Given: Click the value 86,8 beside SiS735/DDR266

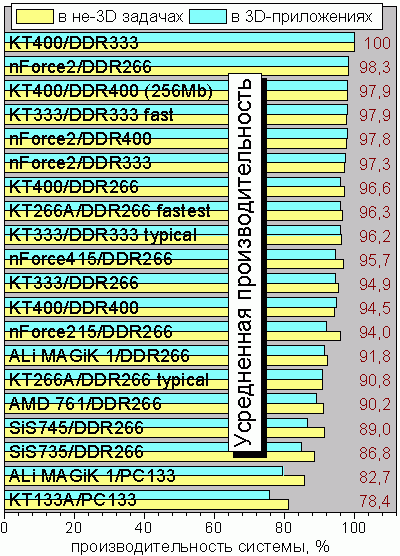Looking at the screenshot, I should [x=375, y=453].
